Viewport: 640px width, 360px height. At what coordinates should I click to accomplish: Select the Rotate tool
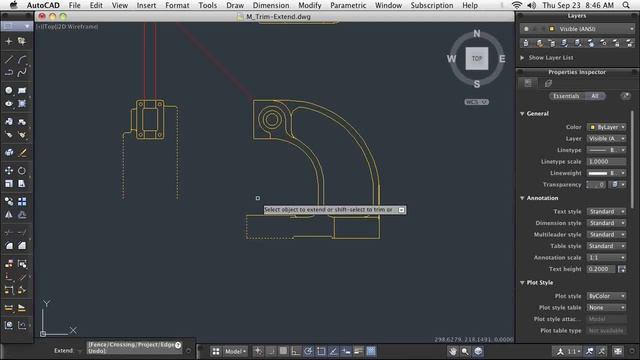tap(22, 170)
